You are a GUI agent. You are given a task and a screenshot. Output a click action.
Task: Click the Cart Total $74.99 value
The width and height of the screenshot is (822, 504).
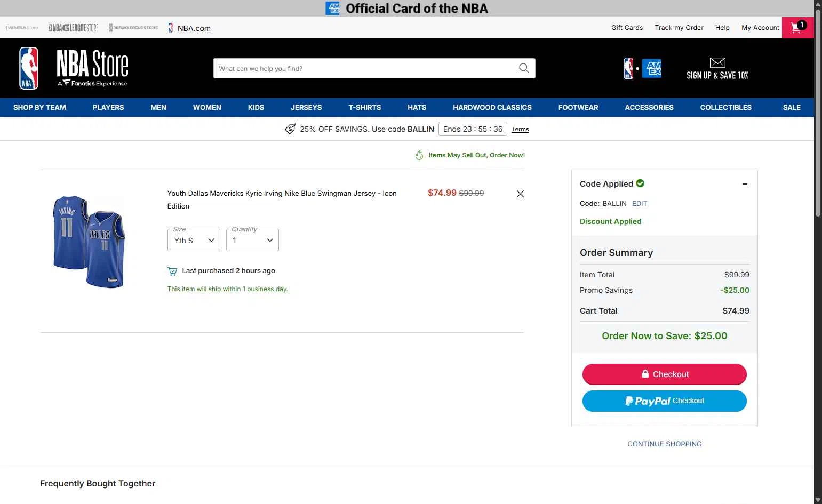click(736, 311)
